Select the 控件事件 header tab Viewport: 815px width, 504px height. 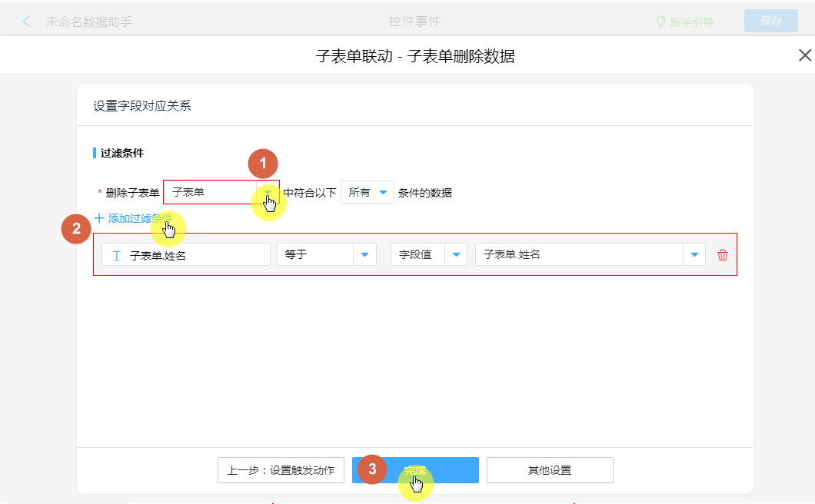(x=414, y=22)
